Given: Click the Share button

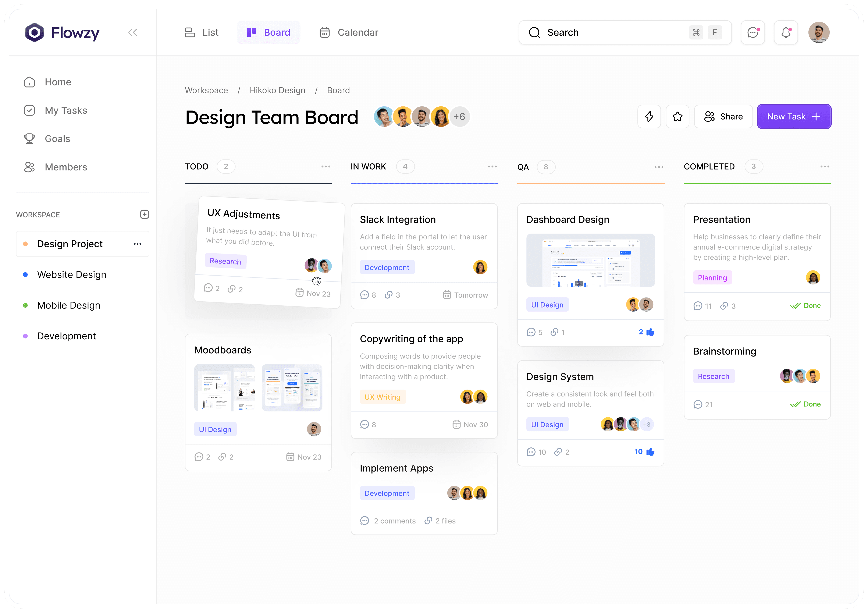Looking at the screenshot, I should [723, 116].
